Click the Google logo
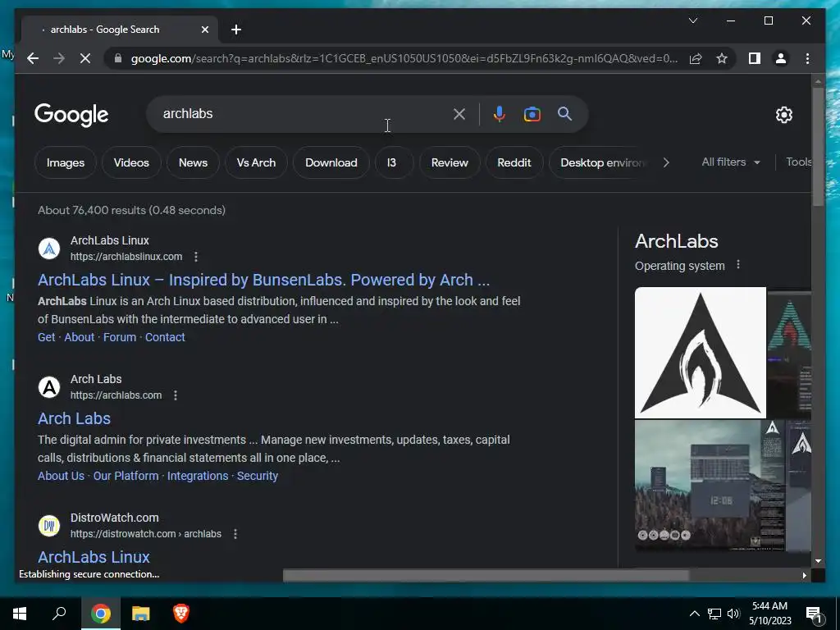Screen dimensions: 840x630 tap(71, 115)
